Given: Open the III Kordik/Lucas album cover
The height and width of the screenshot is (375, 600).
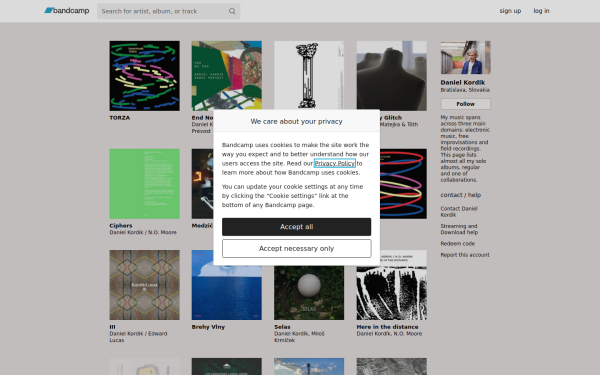Looking at the screenshot, I should [x=144, y=285].
